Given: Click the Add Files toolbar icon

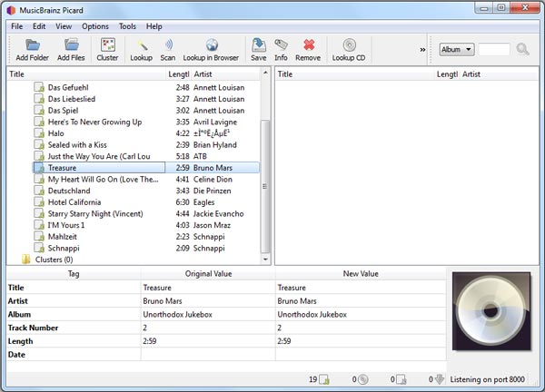Looking at the screenshot, I should (x=71, y=50).
